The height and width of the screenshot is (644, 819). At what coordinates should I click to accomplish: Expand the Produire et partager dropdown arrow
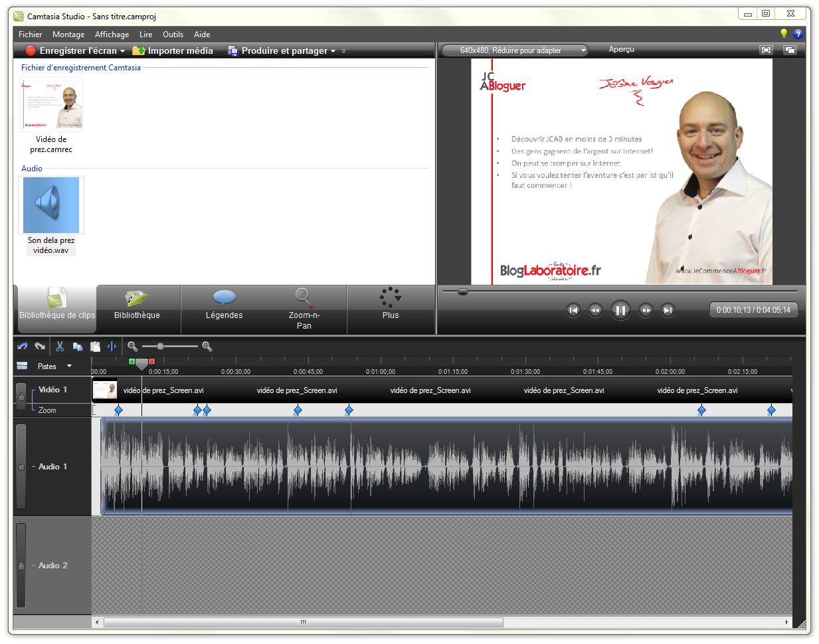pyautogui.click(x=333, y=51)
